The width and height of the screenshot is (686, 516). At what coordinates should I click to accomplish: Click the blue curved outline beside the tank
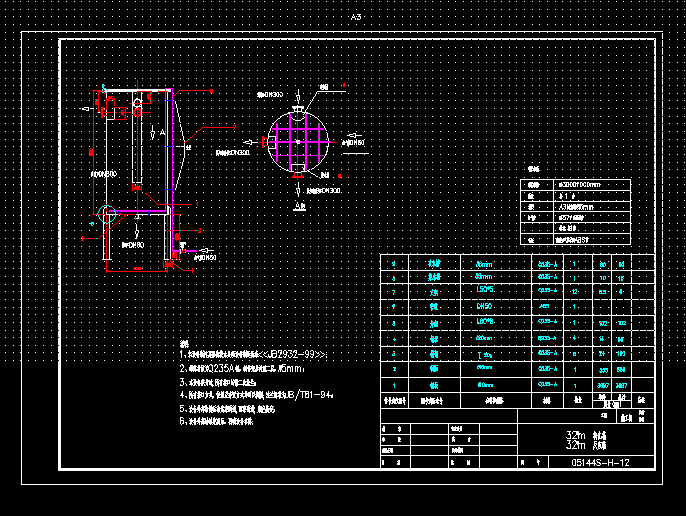pos(183,146)
